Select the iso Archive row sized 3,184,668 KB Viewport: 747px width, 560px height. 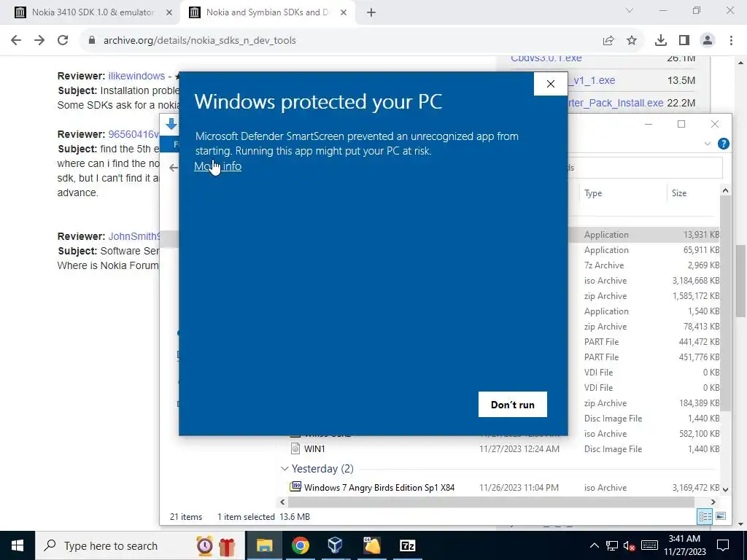point(644,281)
